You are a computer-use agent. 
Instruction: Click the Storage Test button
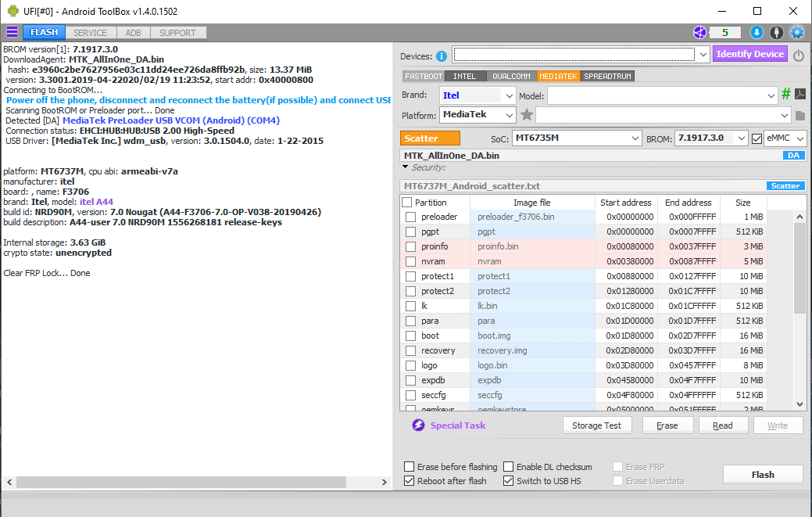point(597,425)
